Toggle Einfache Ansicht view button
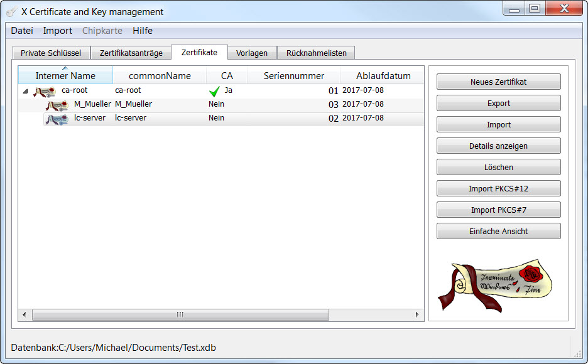Screen dimensions: 588x364 (x=498, y=232)
